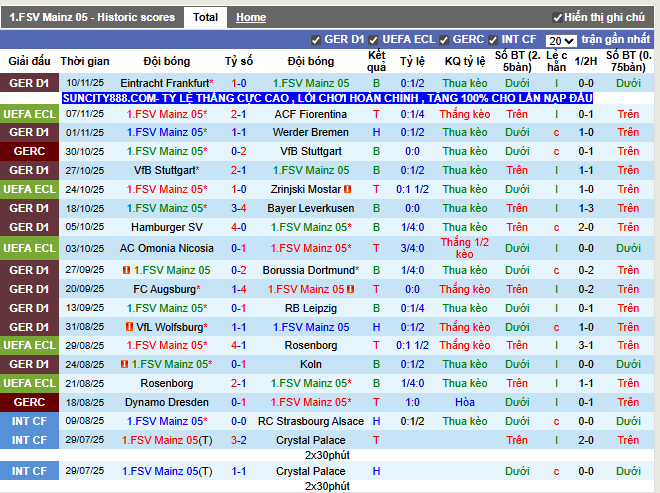Switch to the Total tab
The image size is (660, 493).
(205, 17)
